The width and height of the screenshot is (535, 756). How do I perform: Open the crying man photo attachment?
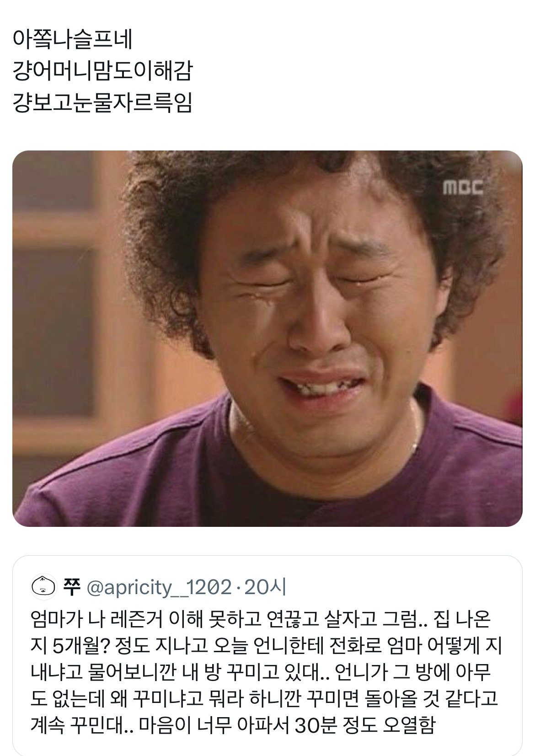(267, 338)
